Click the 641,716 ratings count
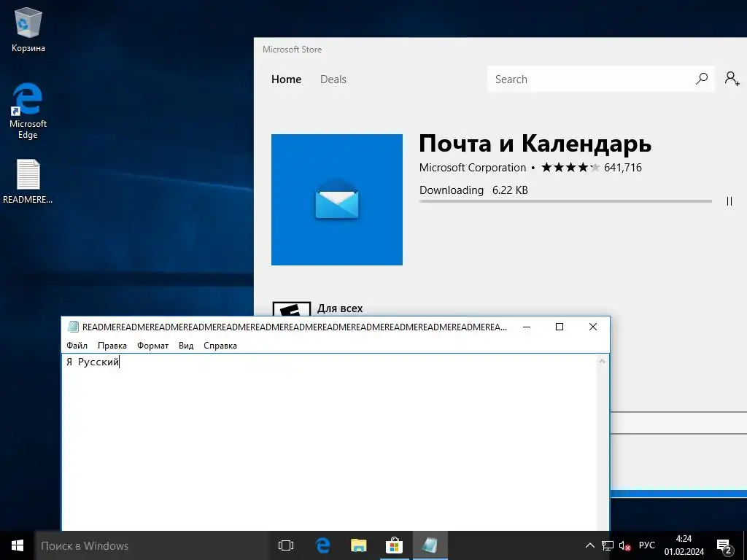This screenshot has width=747, height=560. pyautogui.click(x=623, y=168)
